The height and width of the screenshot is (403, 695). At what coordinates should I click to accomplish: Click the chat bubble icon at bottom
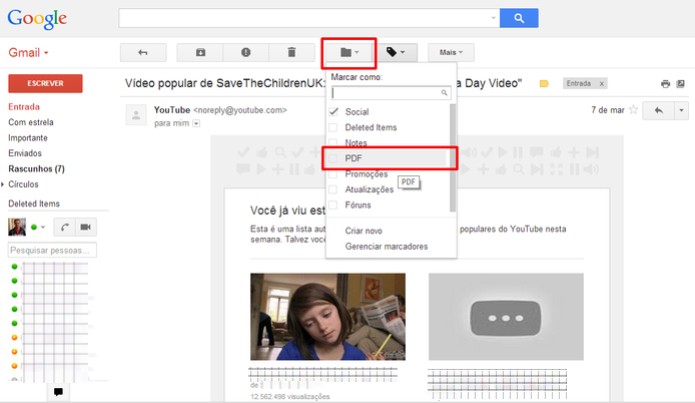58,391
